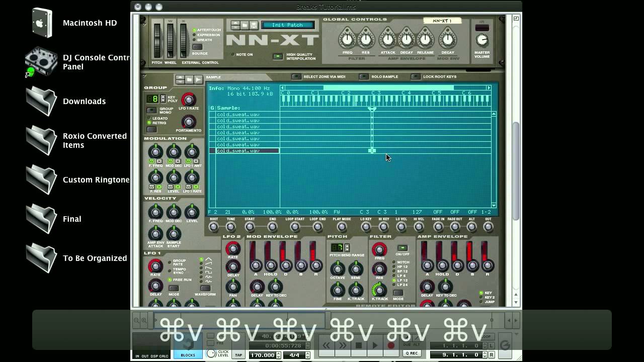Click the patch previous/next arrow buttons
Screen dimensions: 644x362
point(235,25)
